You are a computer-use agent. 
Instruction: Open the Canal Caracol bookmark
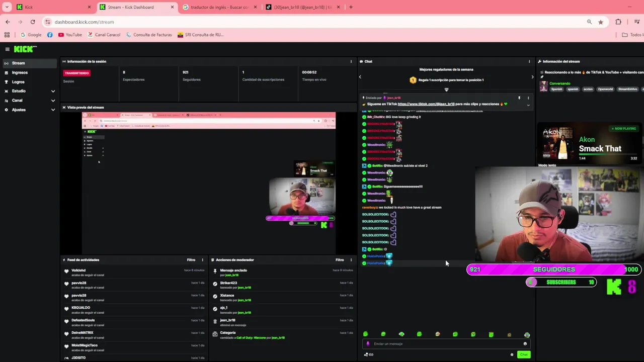point(104,35)
